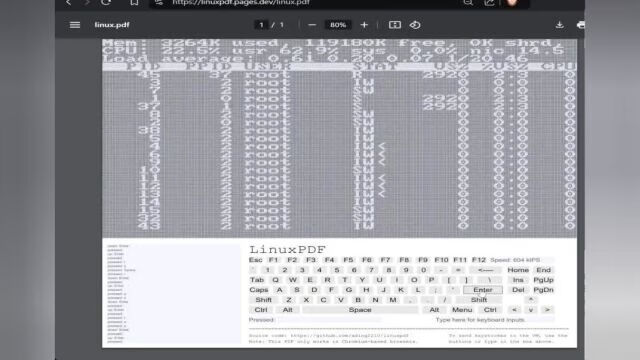The height and width of the screenshot is (360, 640).
Task: Bookmark this page icon
Action: point(134,2)
